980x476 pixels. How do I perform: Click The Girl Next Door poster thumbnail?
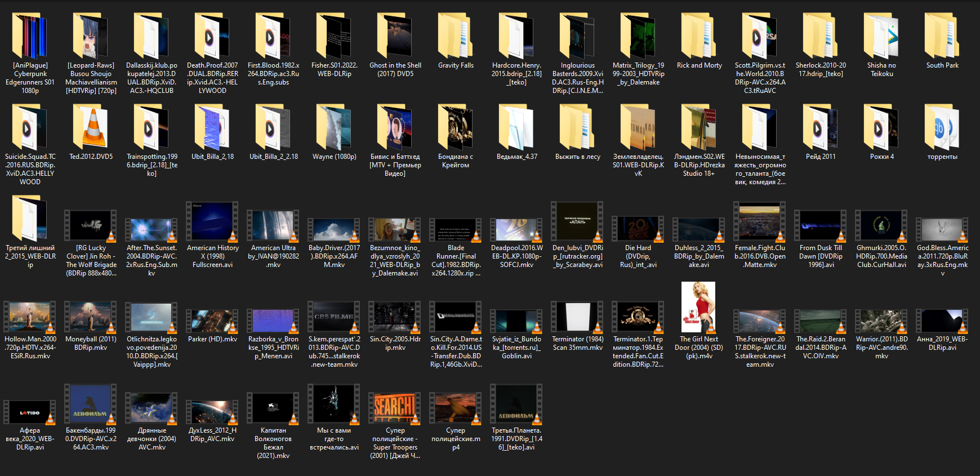tap(698, 308)
